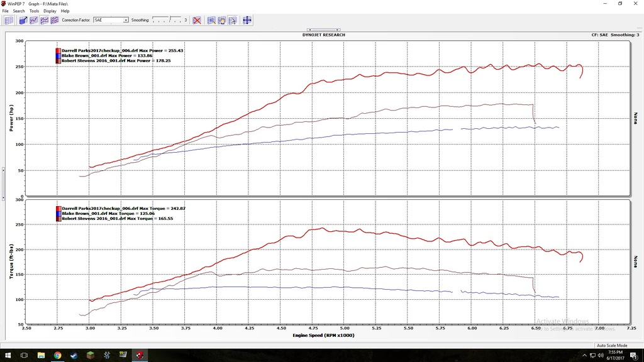The height and width of the screenshot is (362, 644).
Task: Open the Help menu item
Action: [x=65, y=10]
